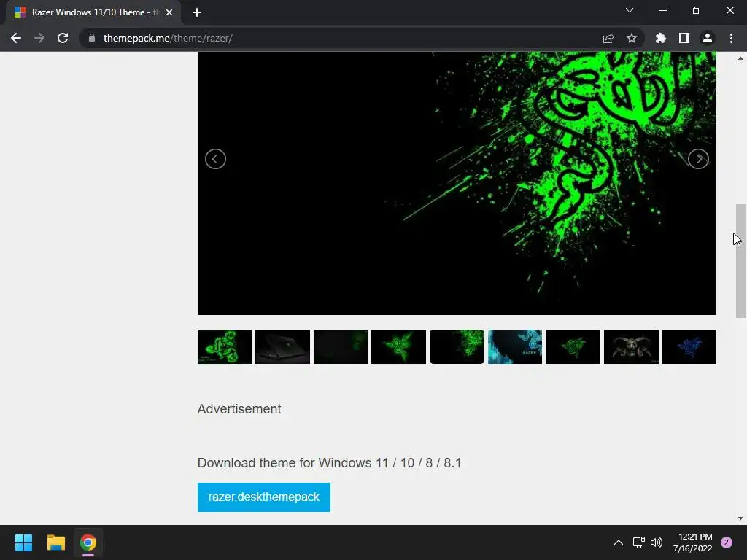The image size is (747, 560).
Task: Select the horned skull thumbnail
Action: pos(631,346)
